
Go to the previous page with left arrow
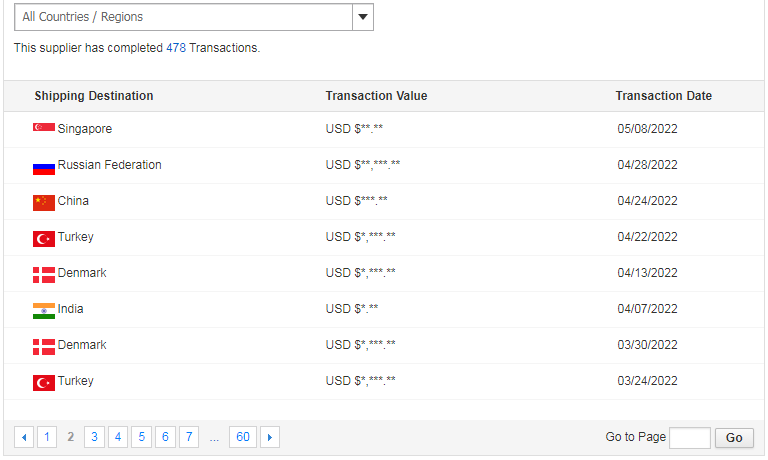tap(24, 437)
